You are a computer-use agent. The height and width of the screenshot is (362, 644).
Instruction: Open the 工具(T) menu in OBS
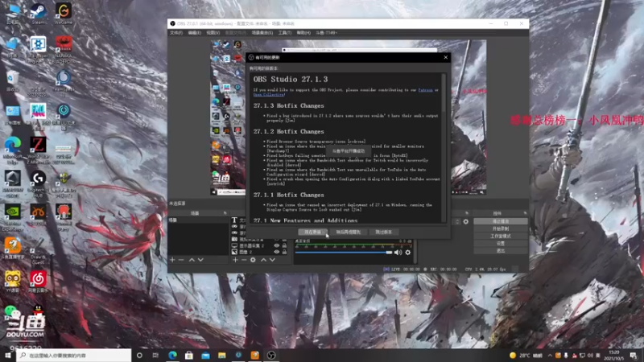(285, 33)
